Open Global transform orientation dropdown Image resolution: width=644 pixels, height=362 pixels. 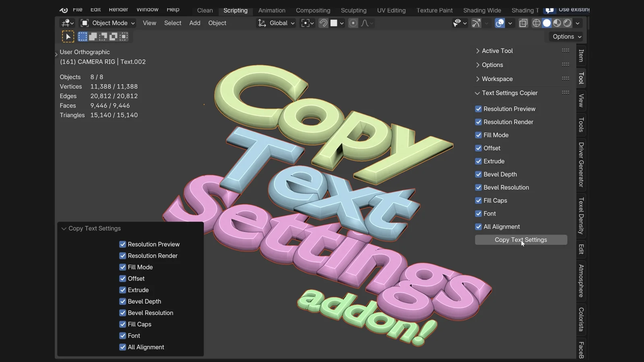(x=277, y=23)
